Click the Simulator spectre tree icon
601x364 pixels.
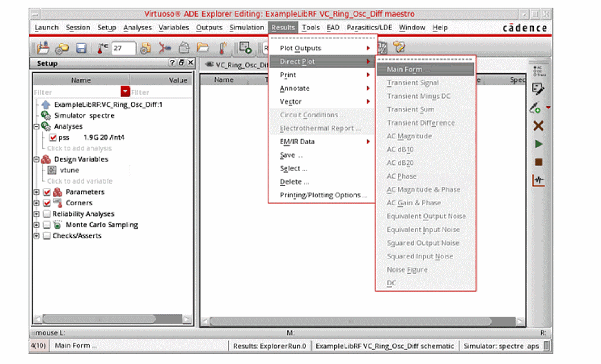(46, 116)
